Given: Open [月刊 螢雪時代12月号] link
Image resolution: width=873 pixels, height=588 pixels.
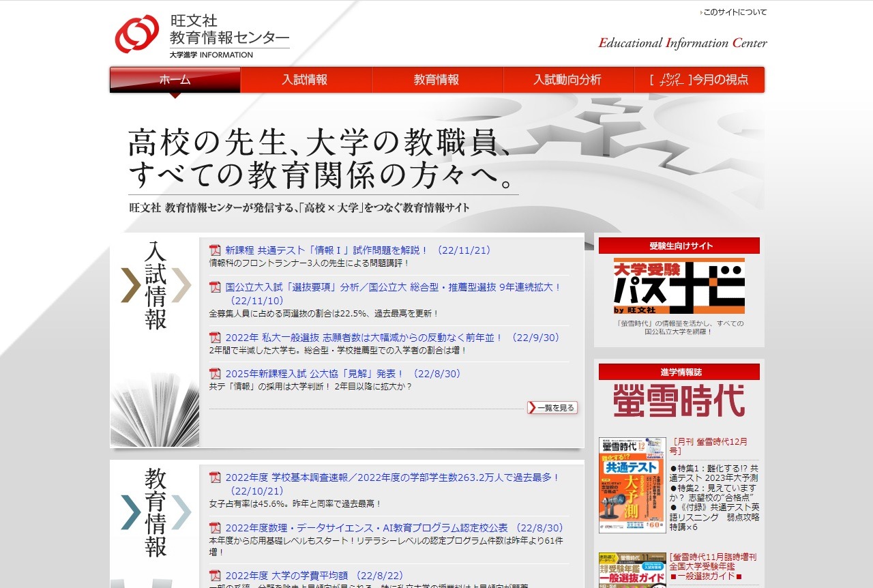Looking at the screenshot, I should click(709, 446).
